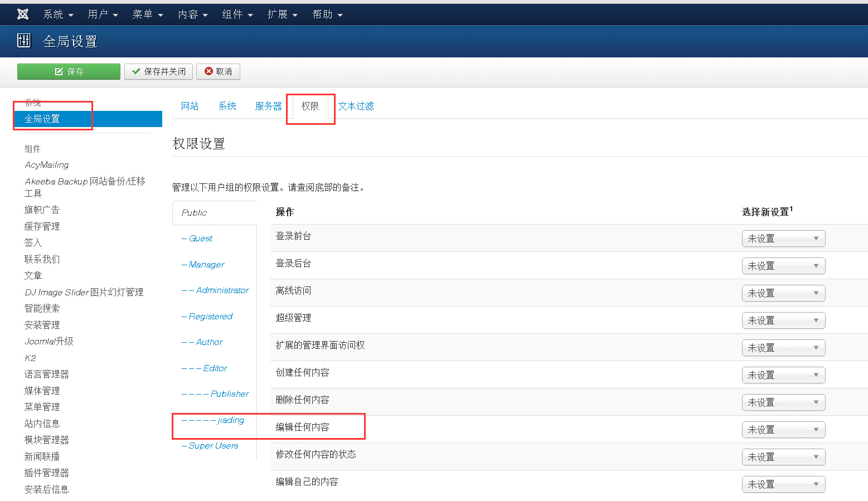Viewport: 868px width, 501px height.
Task: Open 菜单管理 settings
Action: pos(42,407)
